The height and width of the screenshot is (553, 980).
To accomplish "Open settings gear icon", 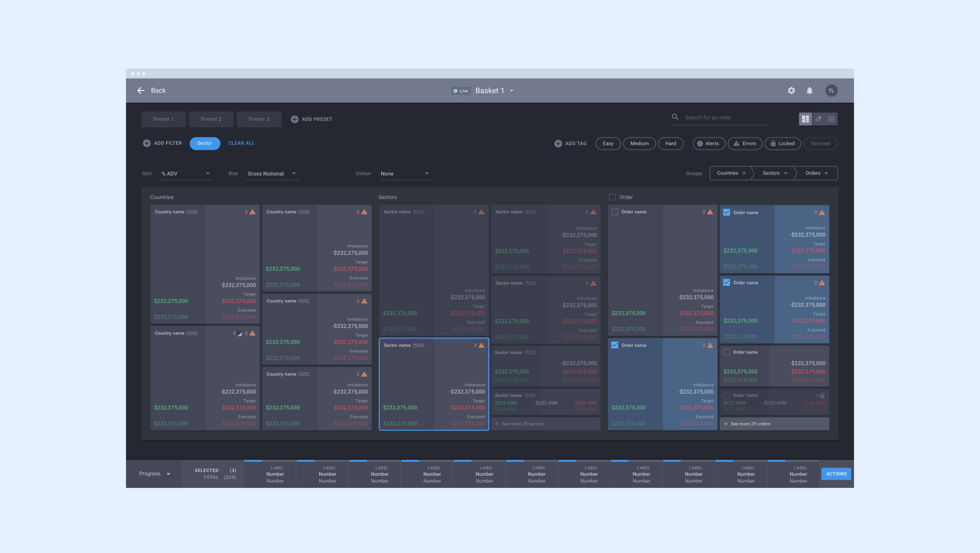I will point(791,91).
